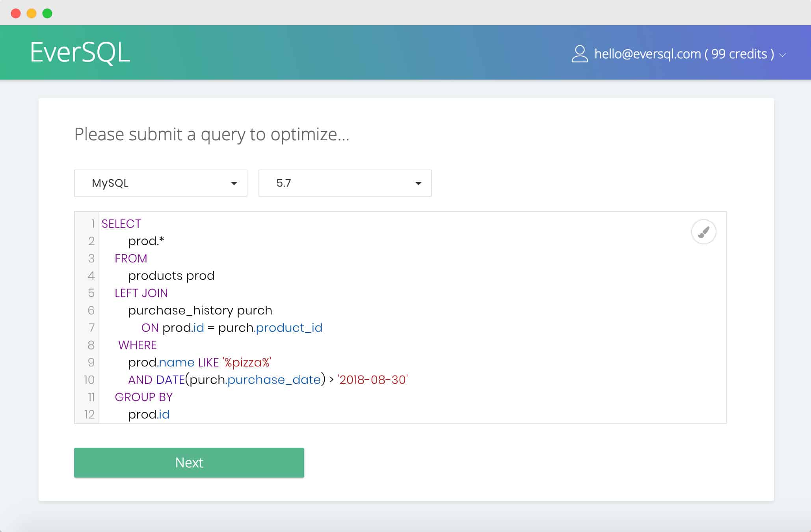Click line number 7 in gutter
The image size is (811, 532).
[x=91, y=328]
